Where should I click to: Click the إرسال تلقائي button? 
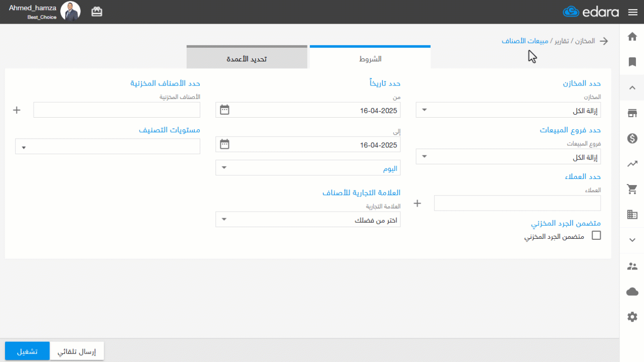[x=76, y=351]
